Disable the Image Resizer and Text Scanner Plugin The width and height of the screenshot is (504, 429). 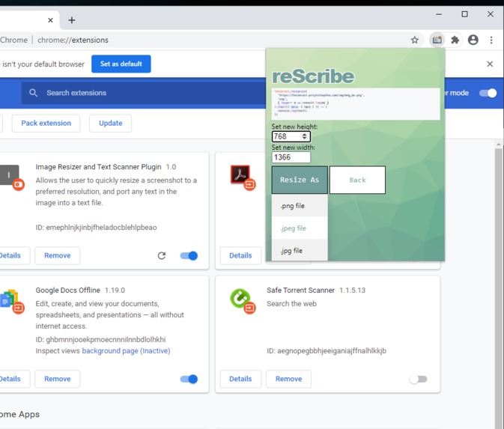click(x=189, y=255)
